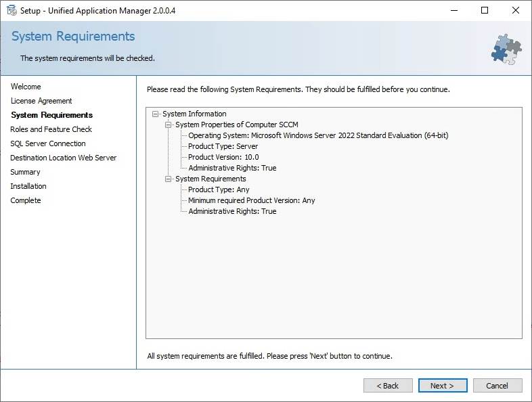Viewport: 532px width, 402px height.
Task: Select the Operating System tree row
Action: pyautogui.click(x=318, y=136)
